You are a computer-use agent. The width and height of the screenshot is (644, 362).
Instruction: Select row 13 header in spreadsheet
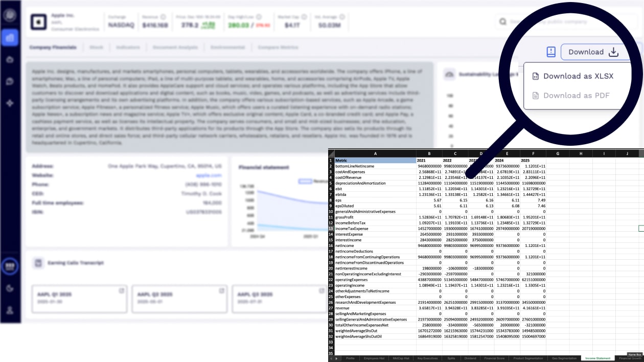(331, 229)
